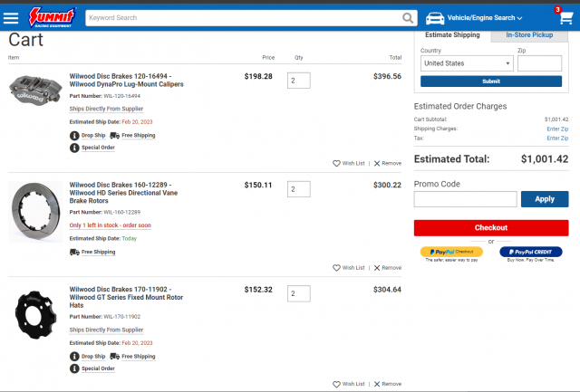Image resolution: width=580 pixels, height=392 pixels.
Task: Click the Zip input field
Action: (x=539, y=63)
